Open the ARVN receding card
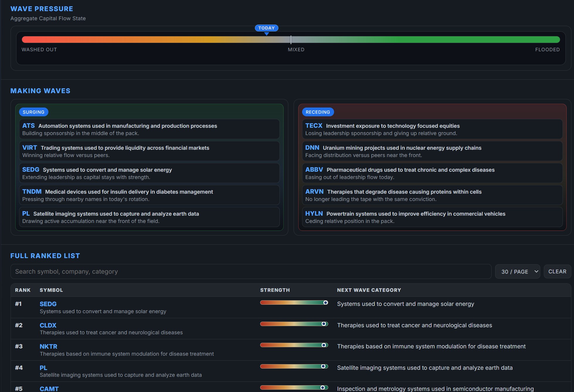Viewport: 574px width, 392px height. (432, 195)
